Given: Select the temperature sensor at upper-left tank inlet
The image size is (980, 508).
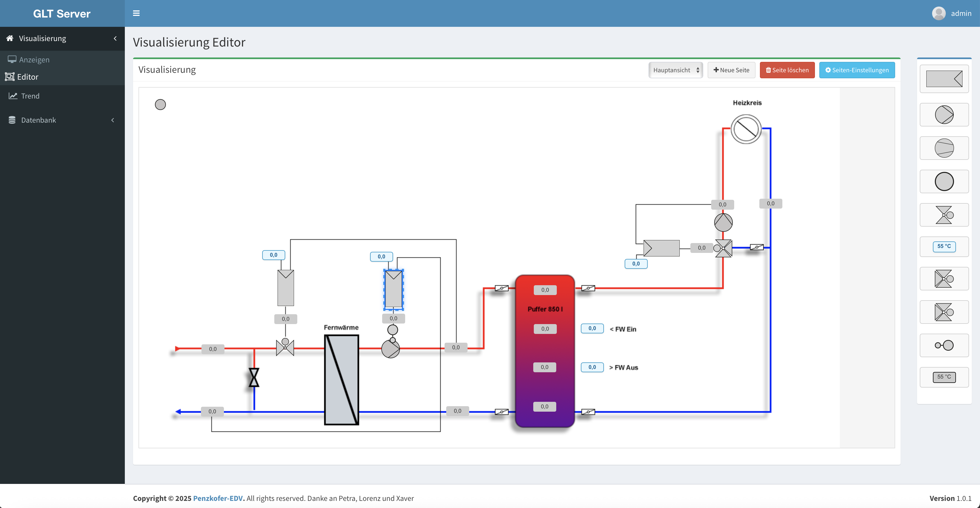Looking at the screenshot, I should click(x=501, y=288).
